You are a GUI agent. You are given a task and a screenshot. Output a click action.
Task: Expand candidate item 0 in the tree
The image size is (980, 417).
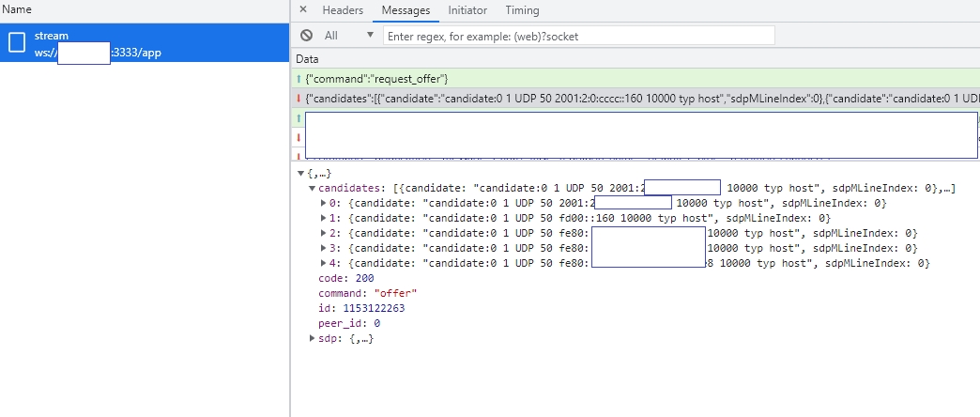click(x=324, y=204)
